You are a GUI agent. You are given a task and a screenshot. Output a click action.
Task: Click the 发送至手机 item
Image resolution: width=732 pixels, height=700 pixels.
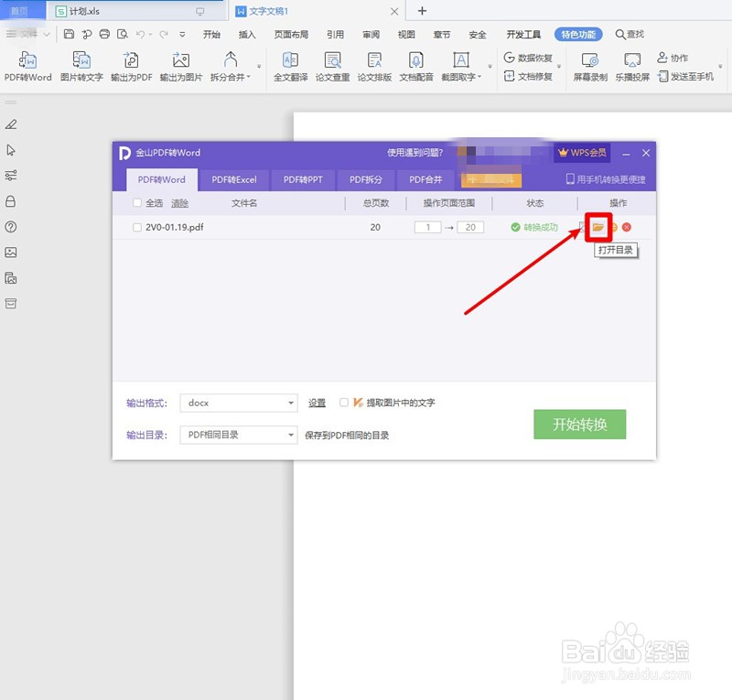tap(685, 76)
